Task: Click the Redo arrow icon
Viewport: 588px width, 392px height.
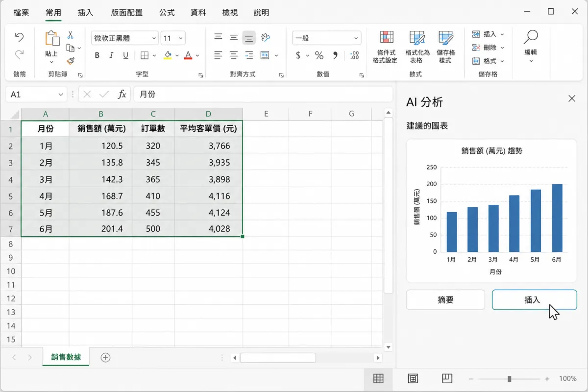Action: point(19,54)
